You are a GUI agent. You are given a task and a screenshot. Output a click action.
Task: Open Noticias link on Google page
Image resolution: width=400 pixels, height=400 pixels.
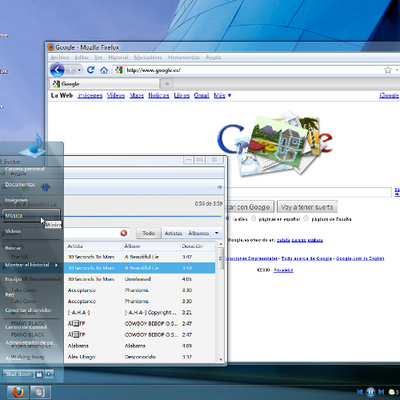[x=159, y=96]
